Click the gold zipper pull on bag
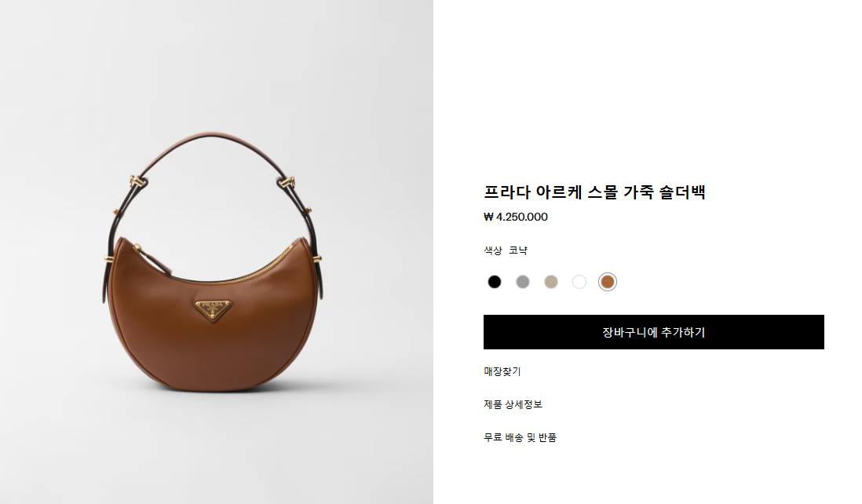Viewport: 862px width, 504px height. (x=137, y=249)
